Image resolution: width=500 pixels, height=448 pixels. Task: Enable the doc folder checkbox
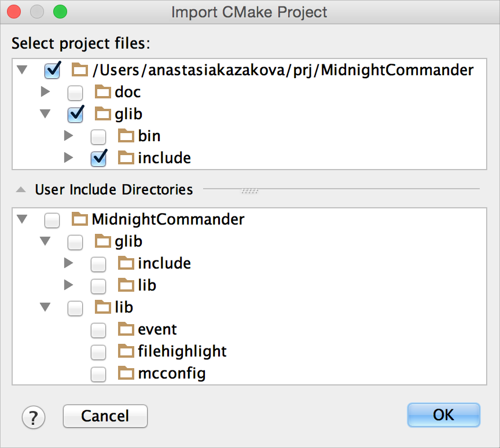pos(75,93)
